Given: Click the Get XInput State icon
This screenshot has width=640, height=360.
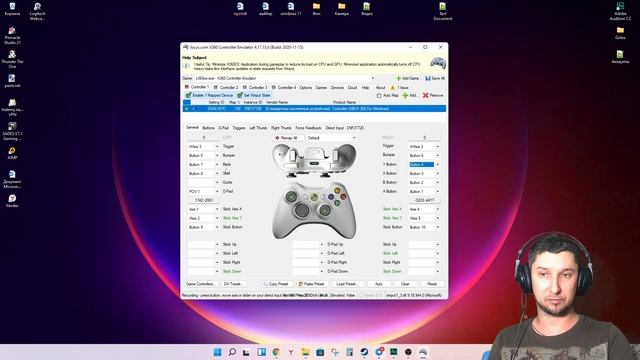Looking at the screenshot, I should pyautogui.click(x=240, y=95).
